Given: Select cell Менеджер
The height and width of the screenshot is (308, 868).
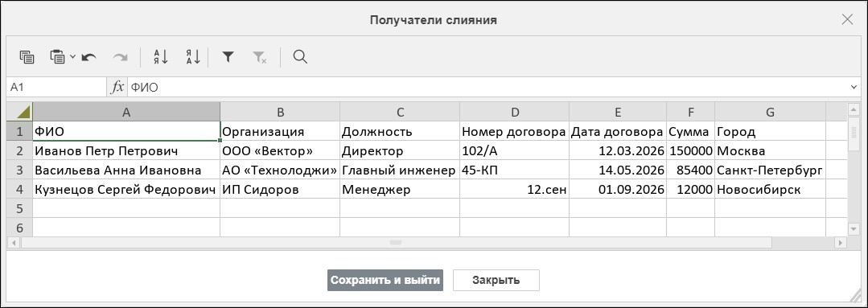Looking at the screenshot, I should [400, 190].
